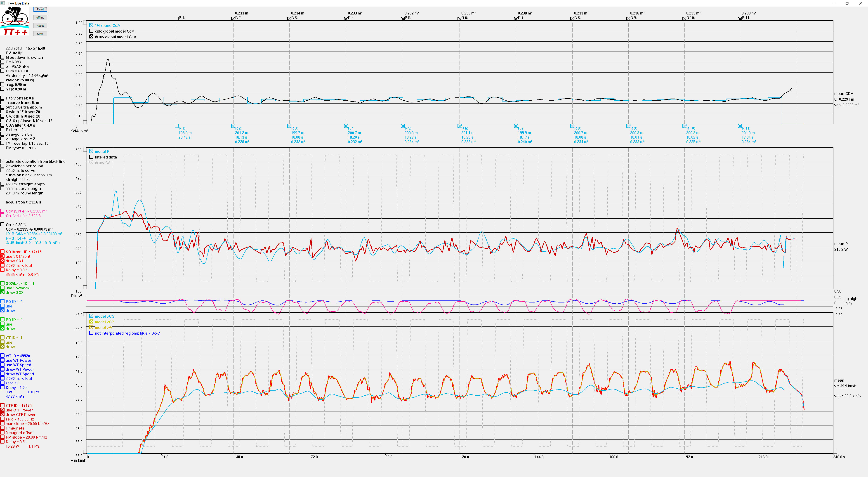Enable the filtered data checkbox
This screenshot has width=868, height=477.
[x=91, y=157]
